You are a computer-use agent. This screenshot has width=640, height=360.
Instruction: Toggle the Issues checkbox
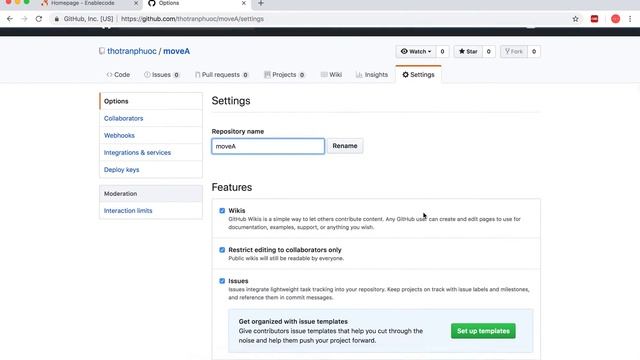click(x=222, y=281)
